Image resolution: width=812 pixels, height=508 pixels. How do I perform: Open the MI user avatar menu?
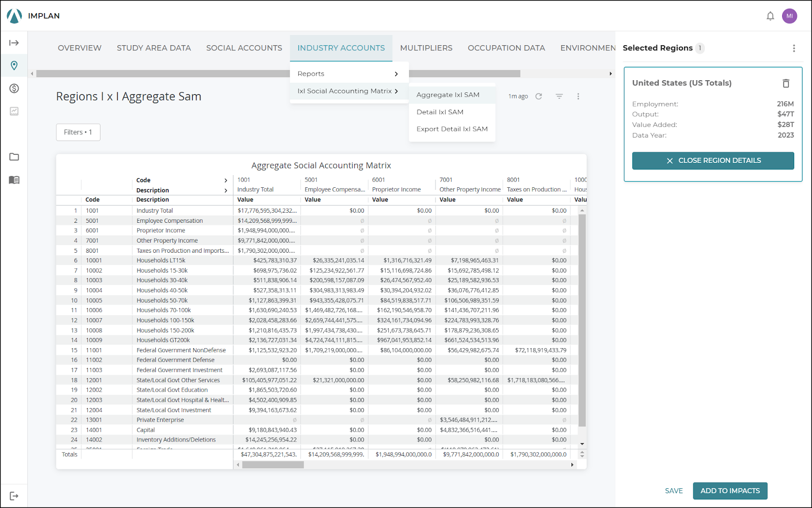pos(790,16)
